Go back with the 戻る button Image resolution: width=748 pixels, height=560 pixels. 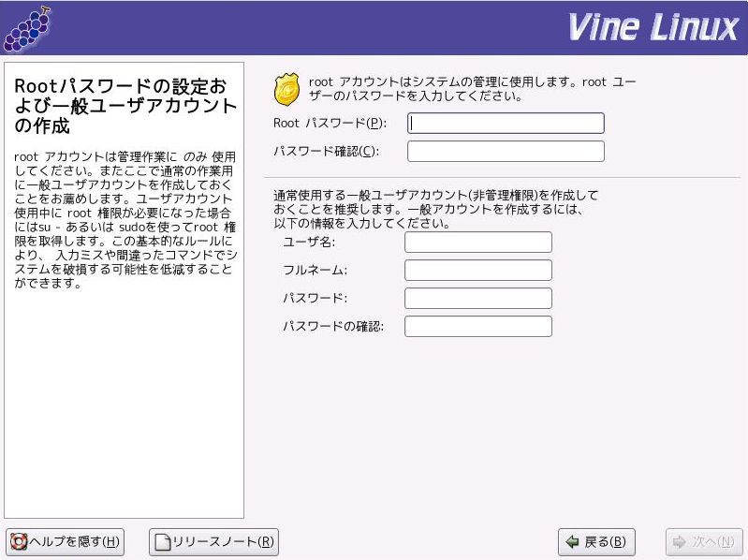tap(596, 542)
